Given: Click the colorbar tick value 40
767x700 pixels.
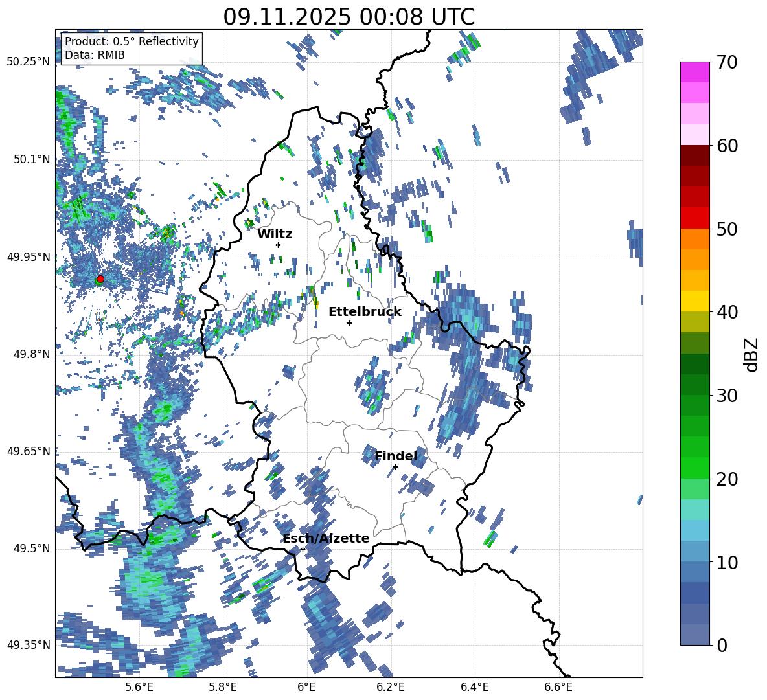Looking at the screenshot, I should coord(726,312).
